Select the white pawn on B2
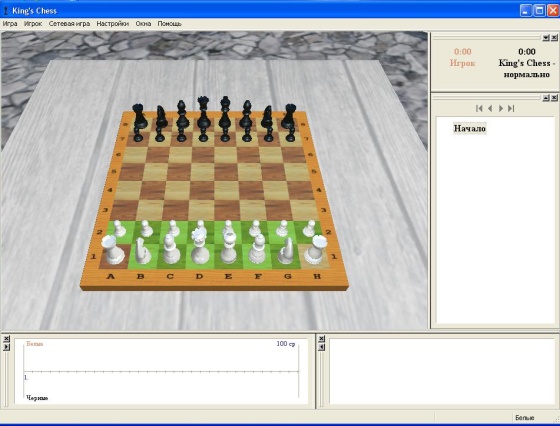560x426 pixels. [x=146, y=229]
